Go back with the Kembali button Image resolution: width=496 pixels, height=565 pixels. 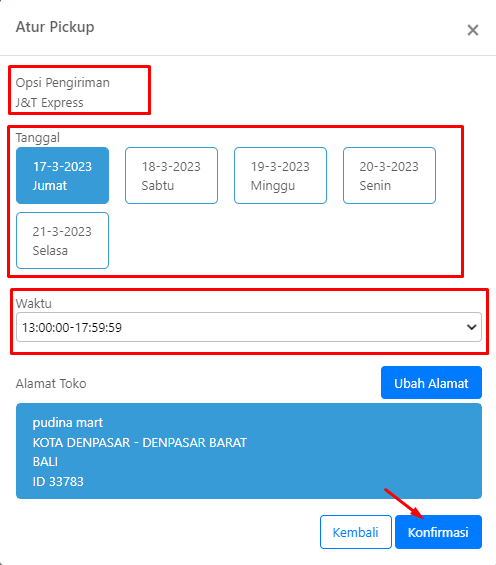point(356,532)
